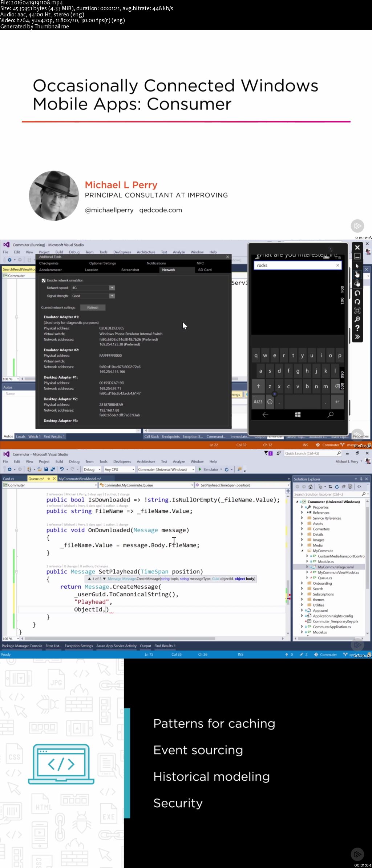This screenshot has width=372, height=868.
Task: Click Save All icon in Queue.cs window toolbar
Action: coord(53,469)
